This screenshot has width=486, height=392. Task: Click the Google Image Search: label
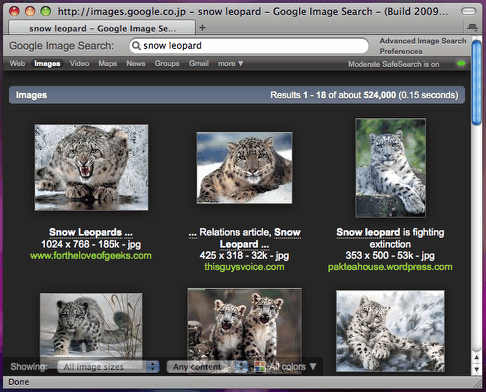[x=61, y=46]
